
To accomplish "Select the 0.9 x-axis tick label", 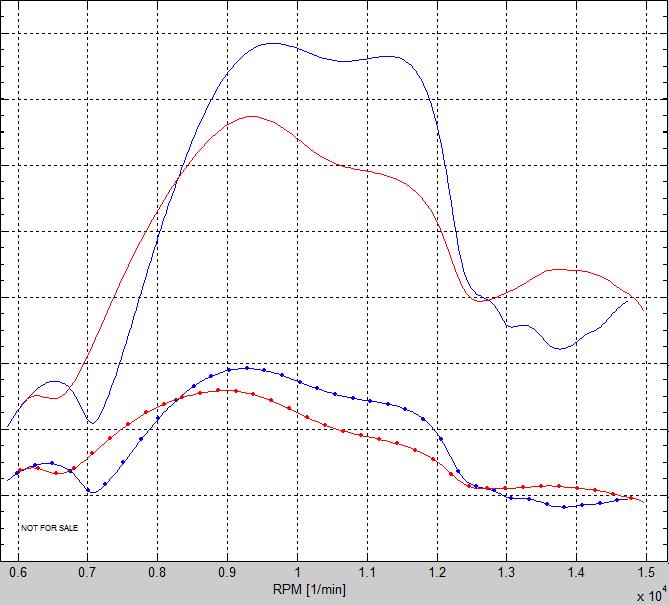I will 227,573.
